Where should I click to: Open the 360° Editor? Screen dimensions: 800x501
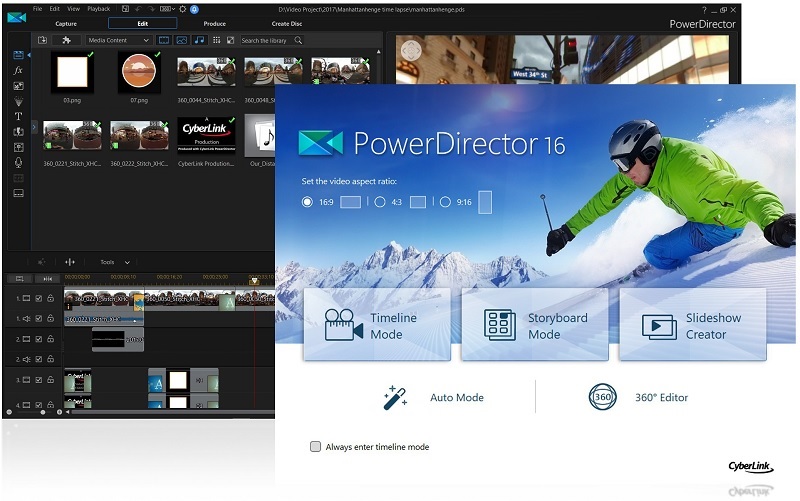coord(638,397)
